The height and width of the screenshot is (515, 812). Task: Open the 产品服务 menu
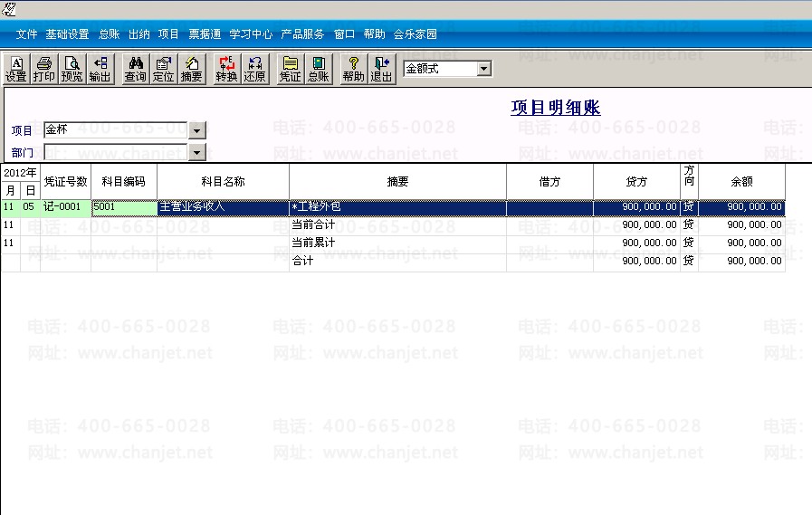click(x=302, y=34)
